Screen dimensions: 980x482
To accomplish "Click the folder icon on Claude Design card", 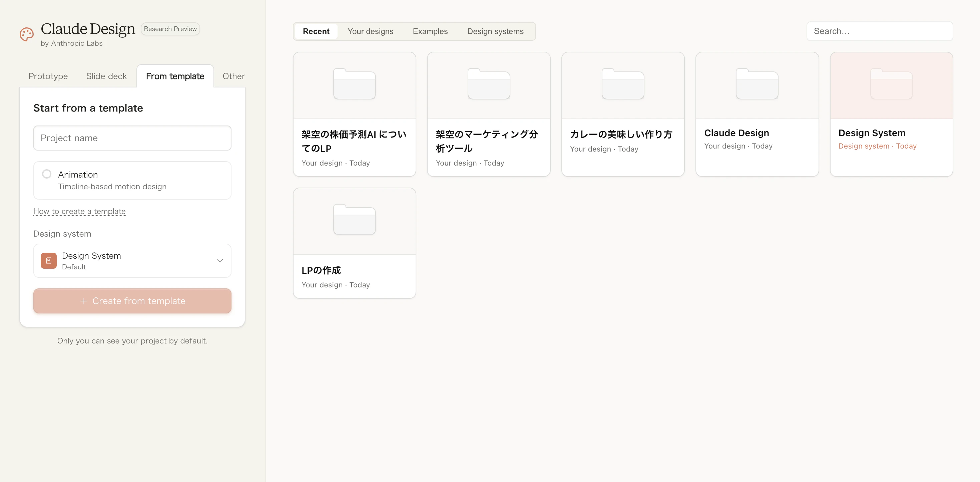I will (x=757, y=84).
